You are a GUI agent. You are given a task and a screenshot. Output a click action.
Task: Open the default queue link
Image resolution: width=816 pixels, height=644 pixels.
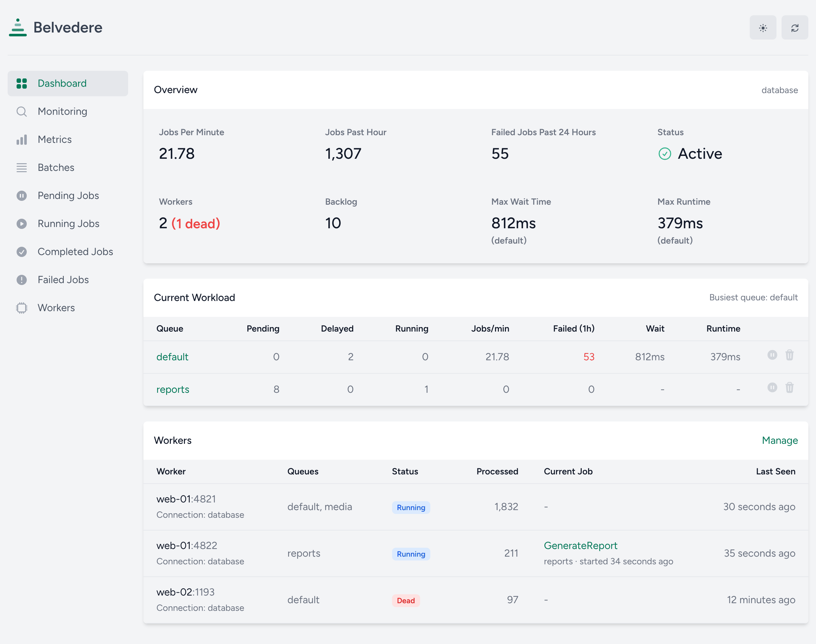(x=172, y=357)
